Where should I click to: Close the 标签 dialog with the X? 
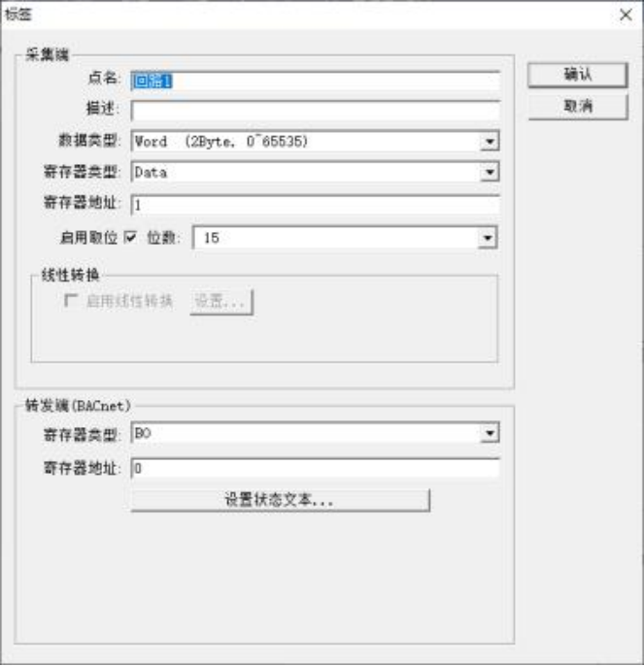point(626,16)
